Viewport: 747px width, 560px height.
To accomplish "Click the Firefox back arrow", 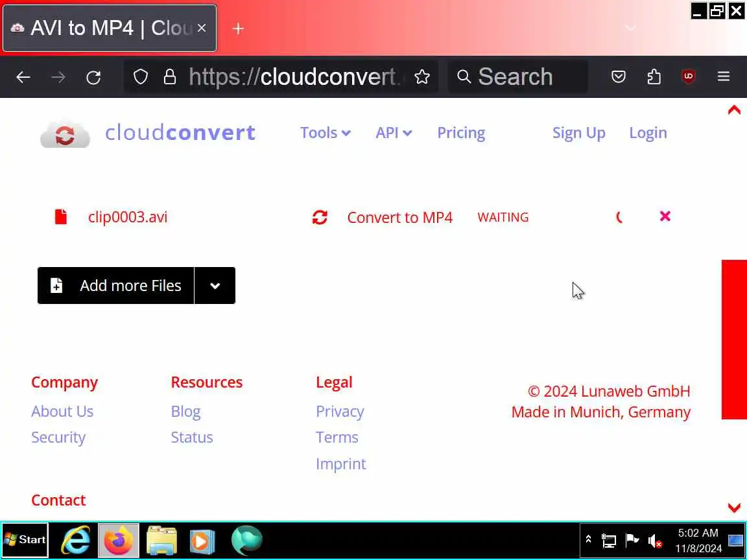I will coord(23,76).
